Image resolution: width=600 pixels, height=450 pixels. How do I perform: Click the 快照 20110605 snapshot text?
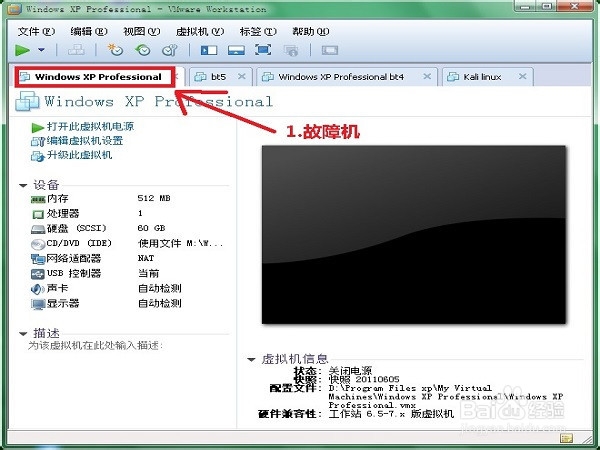point(364,379)
